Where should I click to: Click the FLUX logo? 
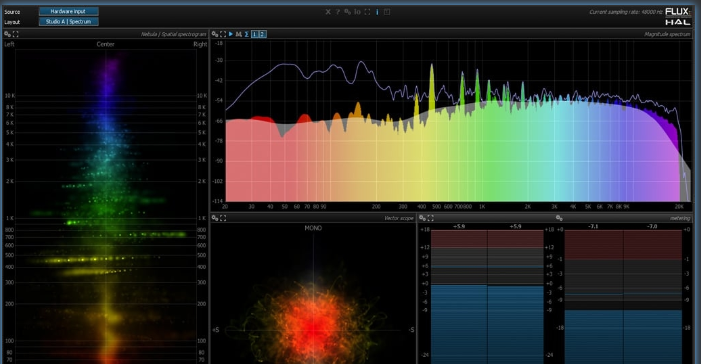pos(678,12)
